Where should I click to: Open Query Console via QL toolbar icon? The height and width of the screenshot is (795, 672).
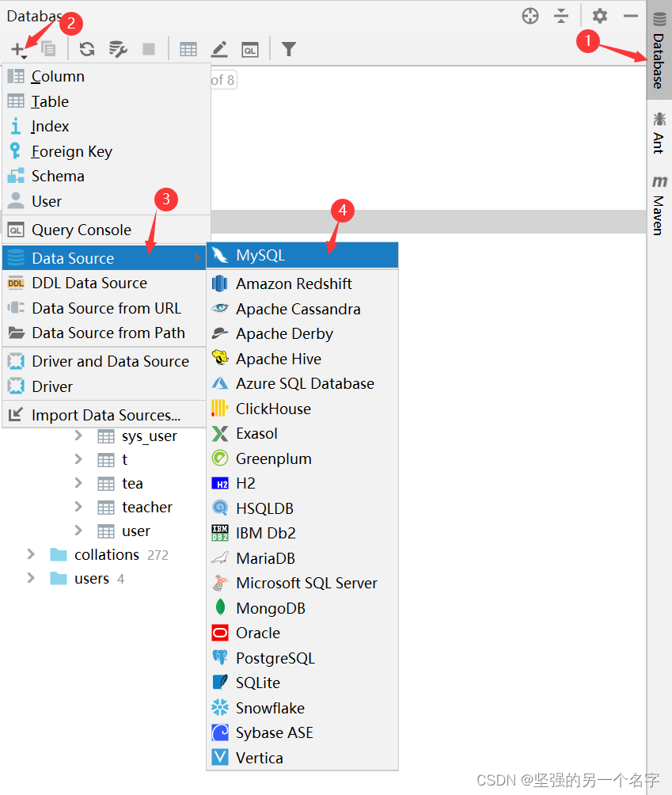click(x=250, y=50)
